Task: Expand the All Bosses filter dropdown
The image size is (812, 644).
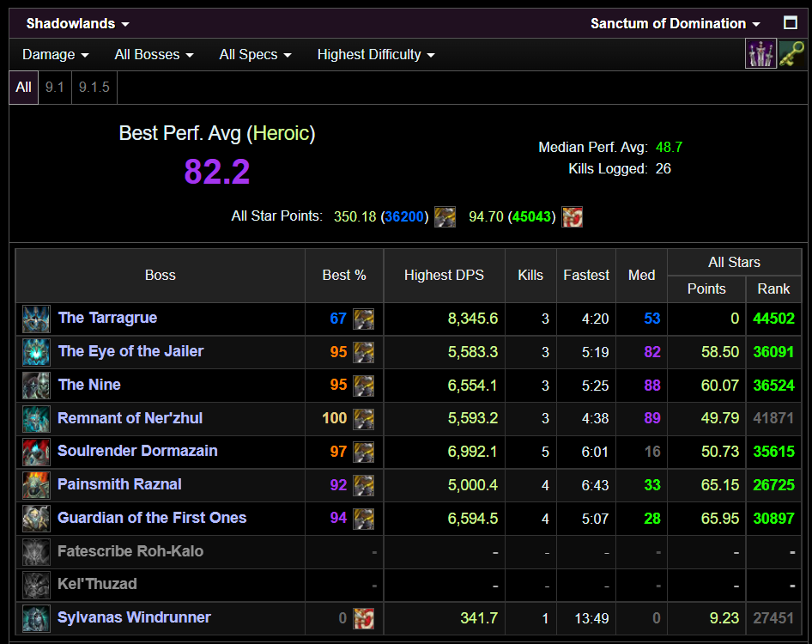Action: (x=154, y=54)
